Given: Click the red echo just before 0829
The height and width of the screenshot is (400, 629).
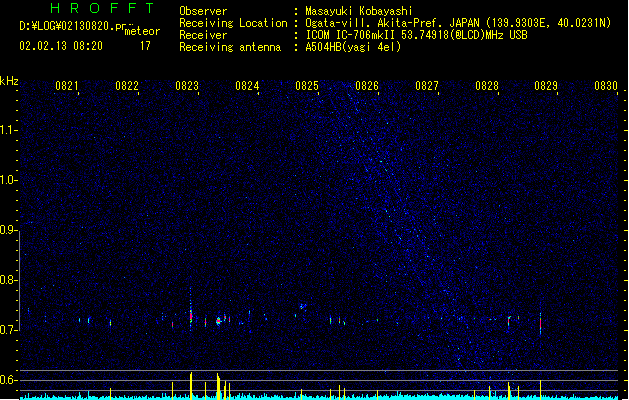Looking at the screenshot, I should [540, 323].
